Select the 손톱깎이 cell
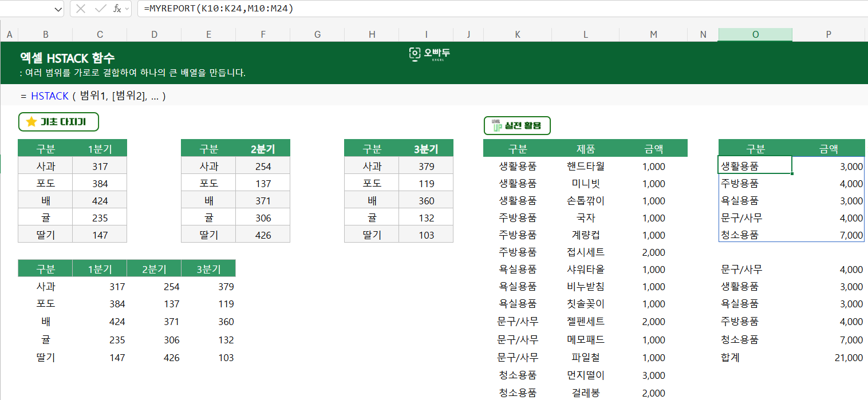The height and width of the screenshot is (400, 868). coord(586,201)
